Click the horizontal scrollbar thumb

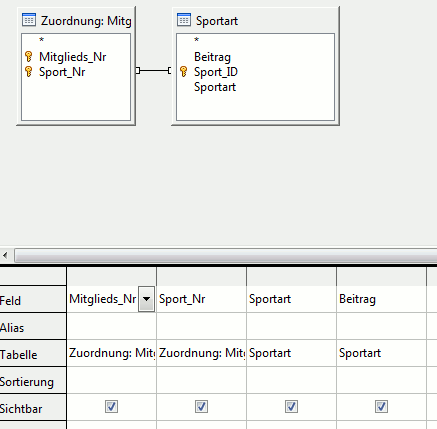(x=226, y=256)
